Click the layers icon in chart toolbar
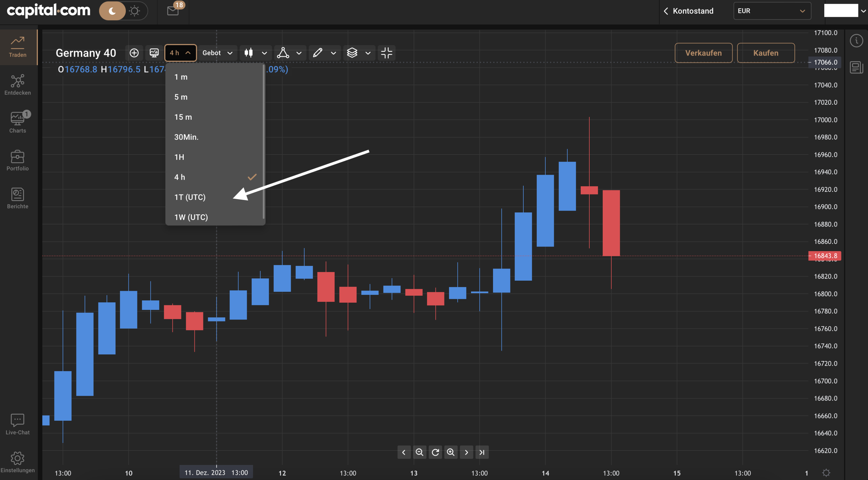Viewport: 868px width, 480px height. tap(352, 53)
